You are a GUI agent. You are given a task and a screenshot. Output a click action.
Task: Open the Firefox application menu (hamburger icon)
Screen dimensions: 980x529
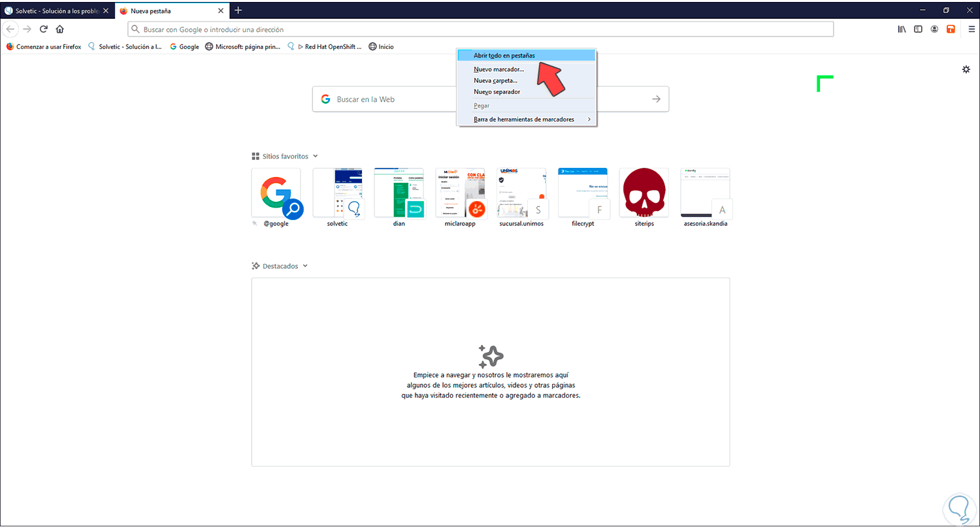(970, 29)
